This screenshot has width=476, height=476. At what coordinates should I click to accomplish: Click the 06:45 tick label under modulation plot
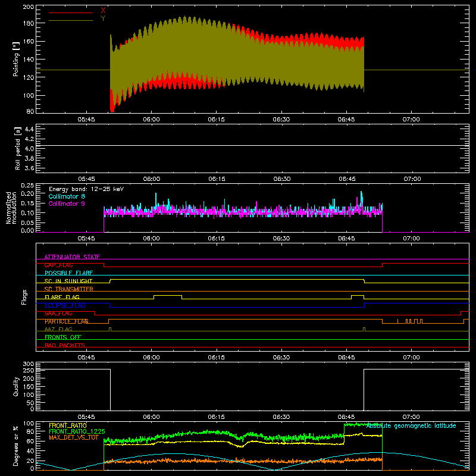coord(346,239)
